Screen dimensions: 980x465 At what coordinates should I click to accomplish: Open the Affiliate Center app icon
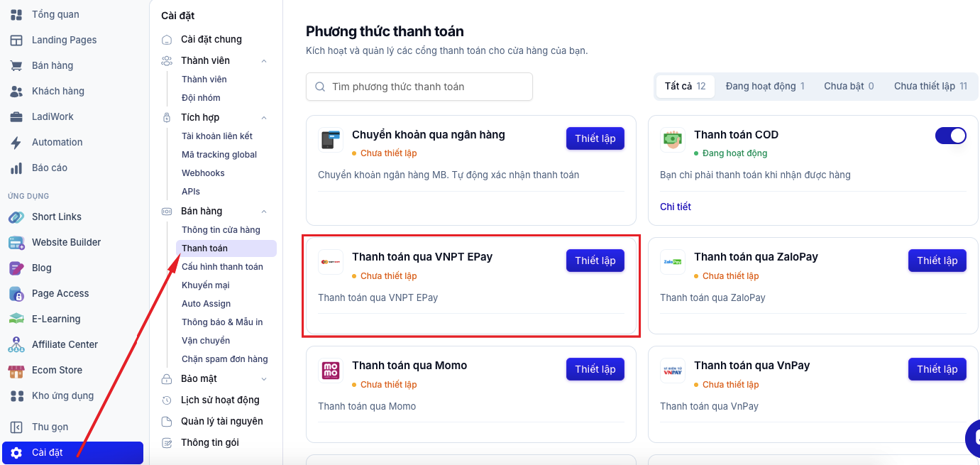pos(16,344)
